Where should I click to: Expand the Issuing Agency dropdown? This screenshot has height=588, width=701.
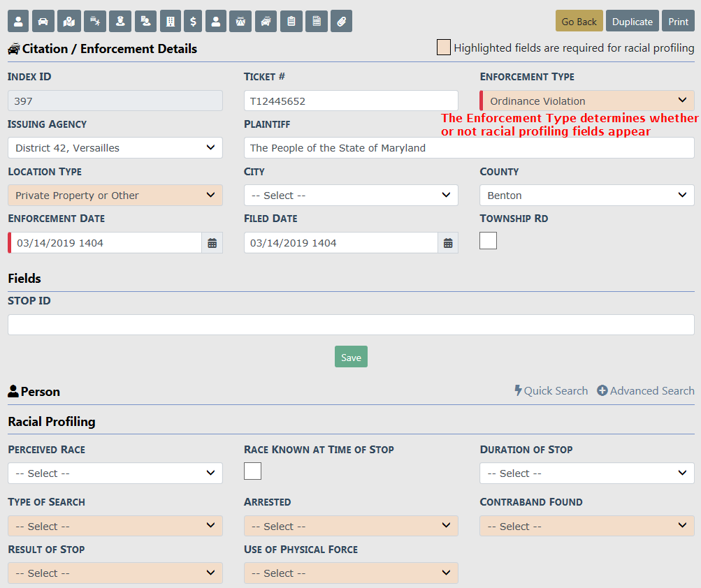tap(115, 148)
